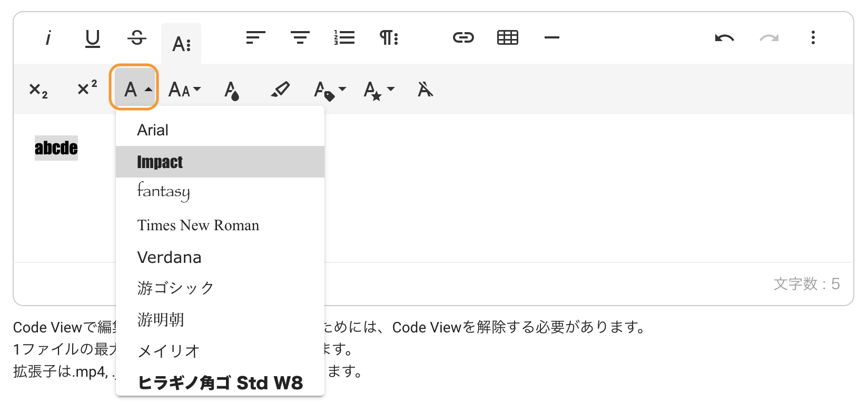The height and width of the screenshot is (412, 868).
Task: Click the superscript icon
Action: point(87,88)
